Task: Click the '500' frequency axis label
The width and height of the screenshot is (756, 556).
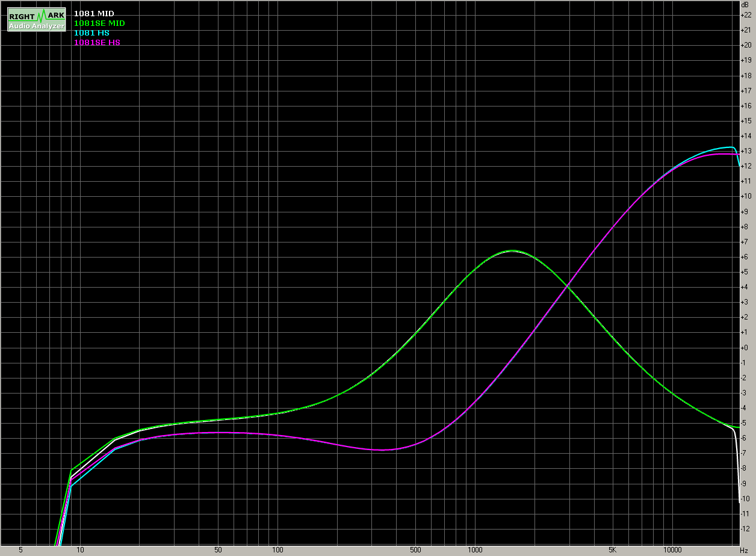Action: click(415, 550)
